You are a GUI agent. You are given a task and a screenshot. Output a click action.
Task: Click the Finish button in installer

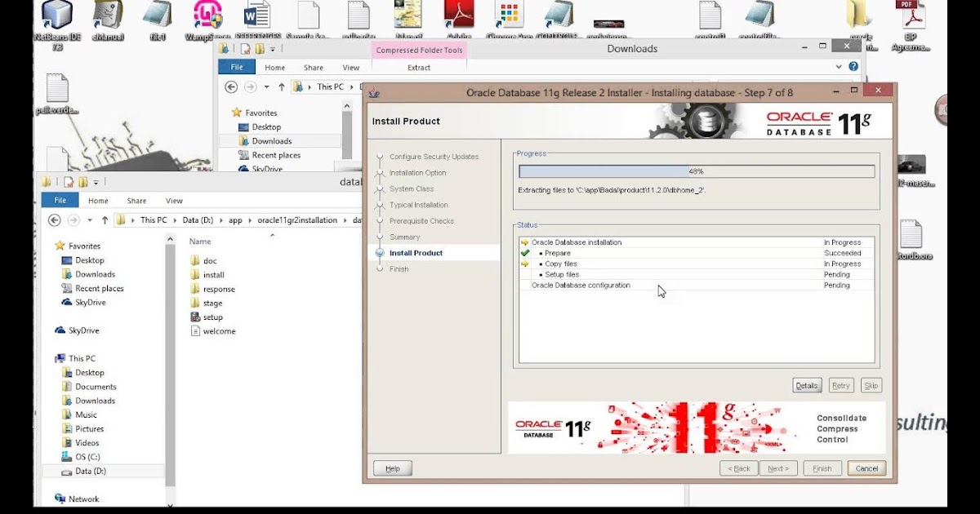coord(822,468)
